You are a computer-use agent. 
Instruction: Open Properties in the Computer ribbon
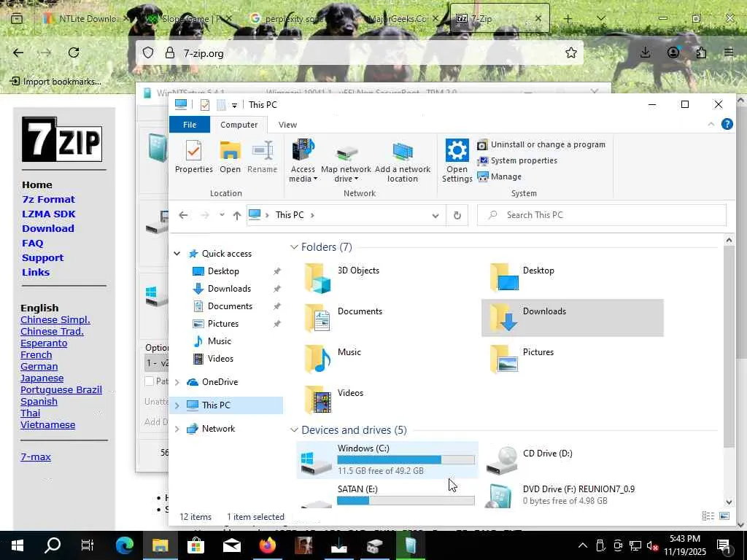coord(193,156)
